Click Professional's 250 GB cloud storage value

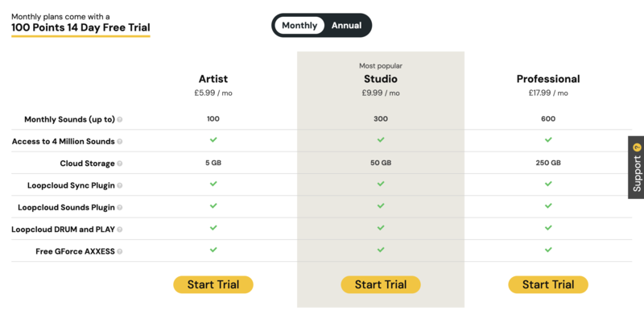pyautogui.click(x=548, y=163)
